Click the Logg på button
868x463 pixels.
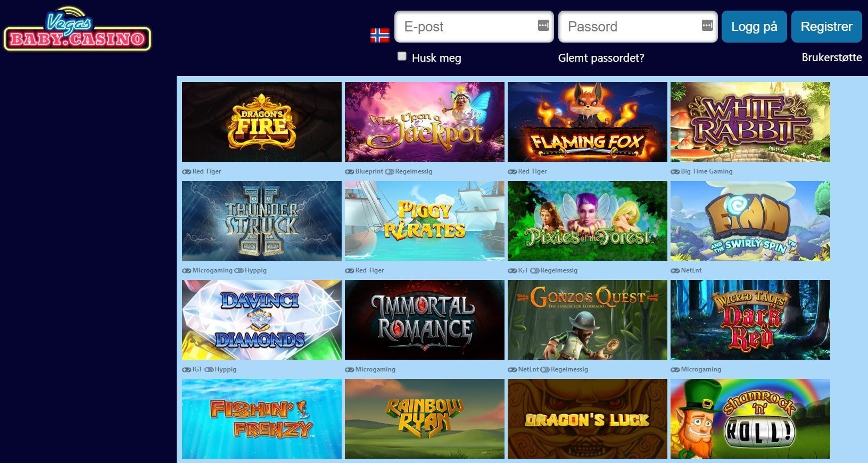pyautogui.click(x=754, y=27)
